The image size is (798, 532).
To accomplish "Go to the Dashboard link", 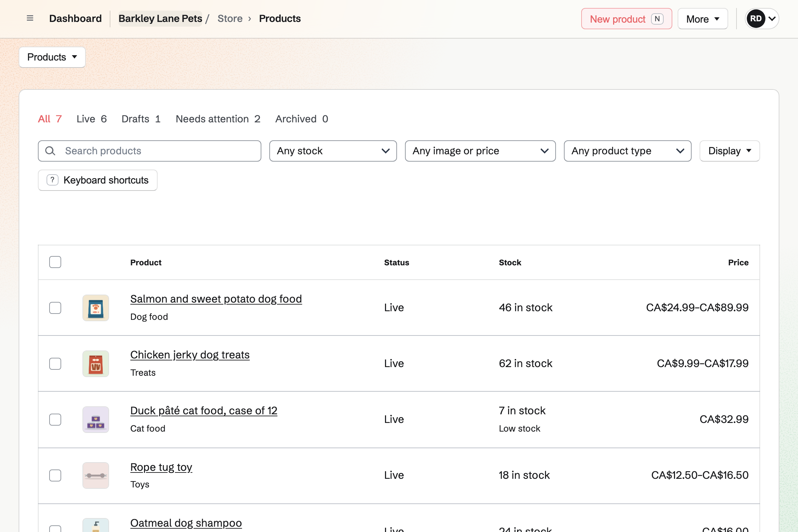I will [75, 18].
